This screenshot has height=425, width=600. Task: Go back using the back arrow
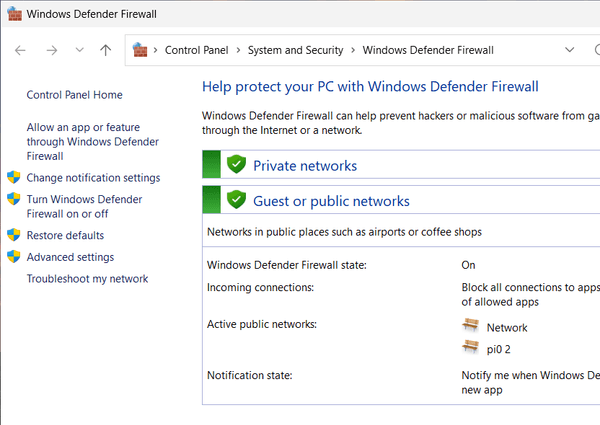coord(21,50)
